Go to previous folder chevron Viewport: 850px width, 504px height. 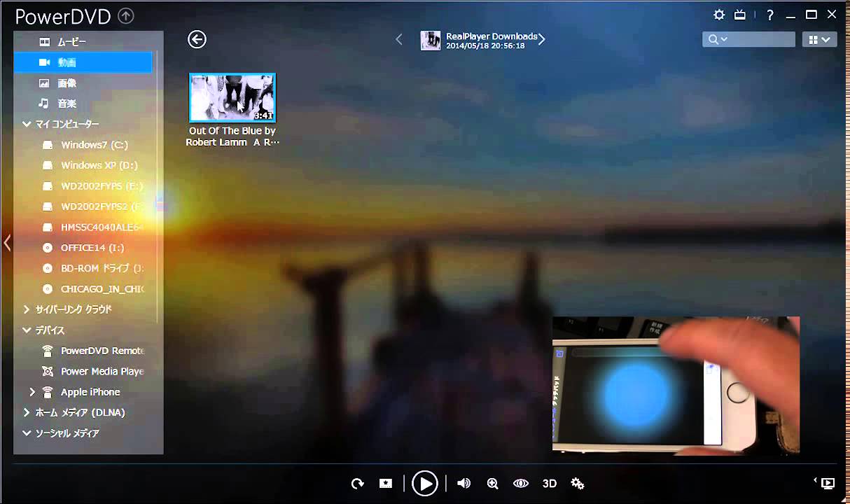pos(399,40)
